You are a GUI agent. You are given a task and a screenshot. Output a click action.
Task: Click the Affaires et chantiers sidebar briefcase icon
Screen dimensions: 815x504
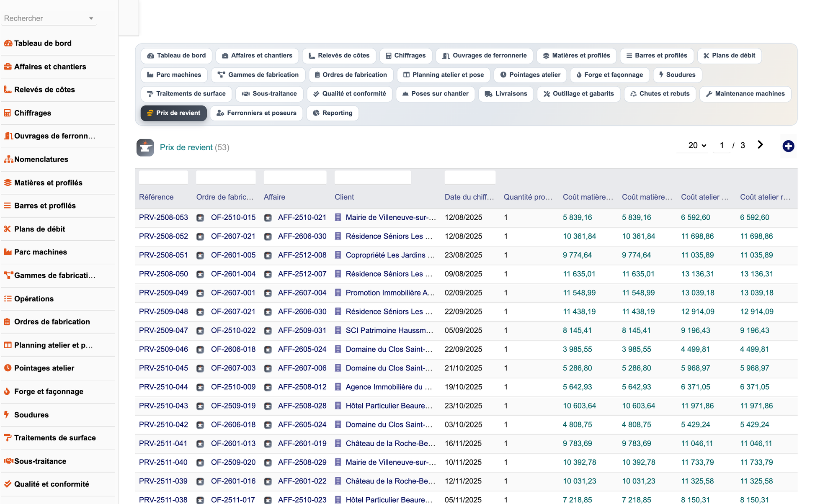pos(8,67)
